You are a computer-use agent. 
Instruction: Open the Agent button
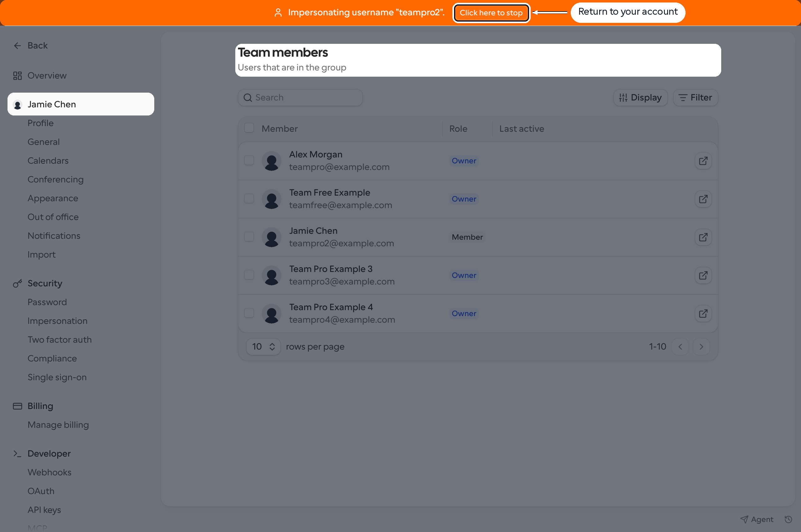[x=757, y=519]
